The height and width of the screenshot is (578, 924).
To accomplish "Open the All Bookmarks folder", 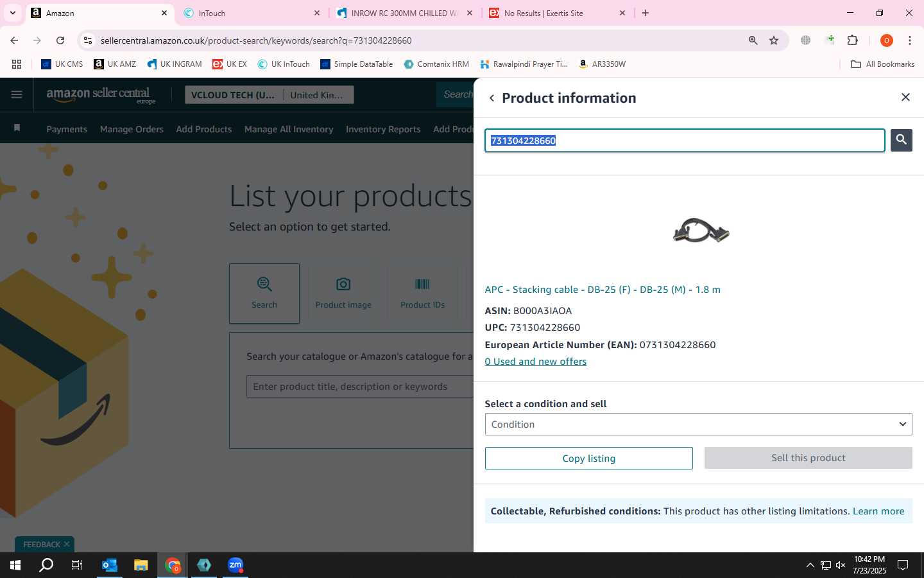I will click(882, 64).
